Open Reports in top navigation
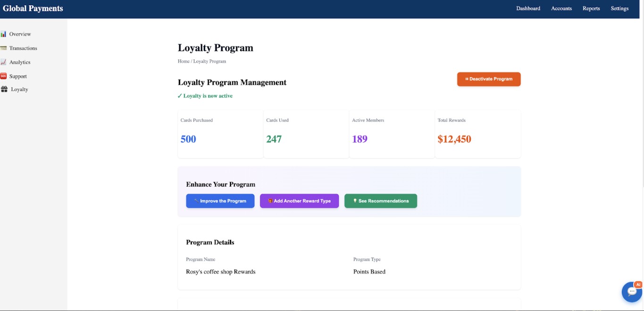 [591, 8]
